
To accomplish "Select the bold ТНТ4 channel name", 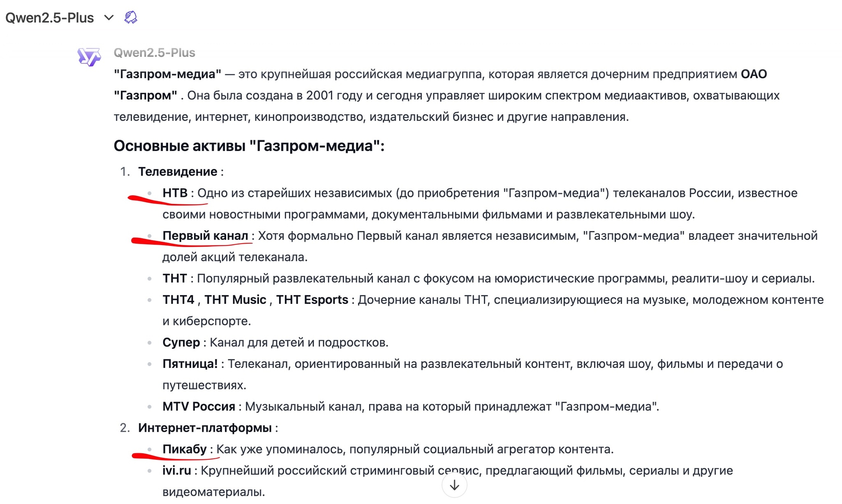I will [x=178, y=300].
